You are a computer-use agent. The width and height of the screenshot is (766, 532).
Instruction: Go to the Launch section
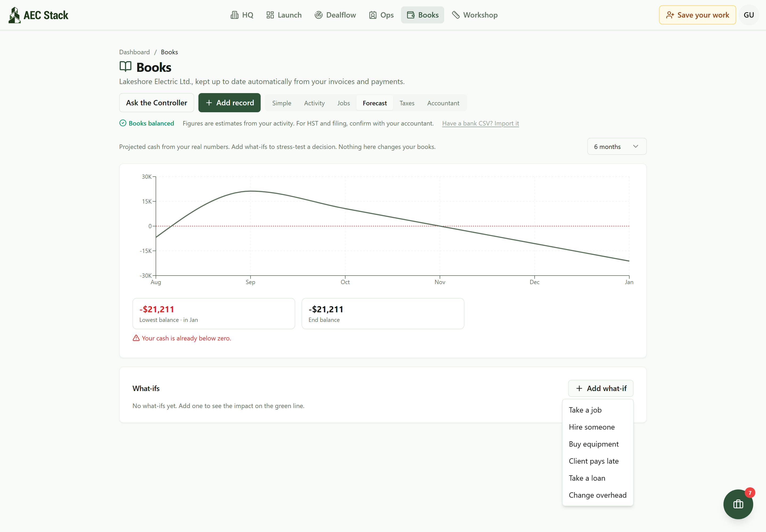click(x=284, y=15)
